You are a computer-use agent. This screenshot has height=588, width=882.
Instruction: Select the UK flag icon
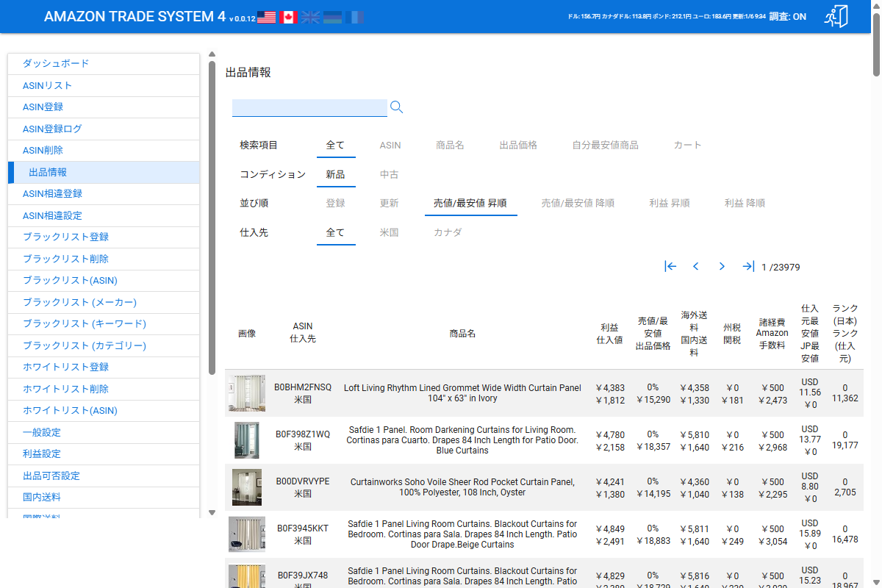click(x=309, y=16)
